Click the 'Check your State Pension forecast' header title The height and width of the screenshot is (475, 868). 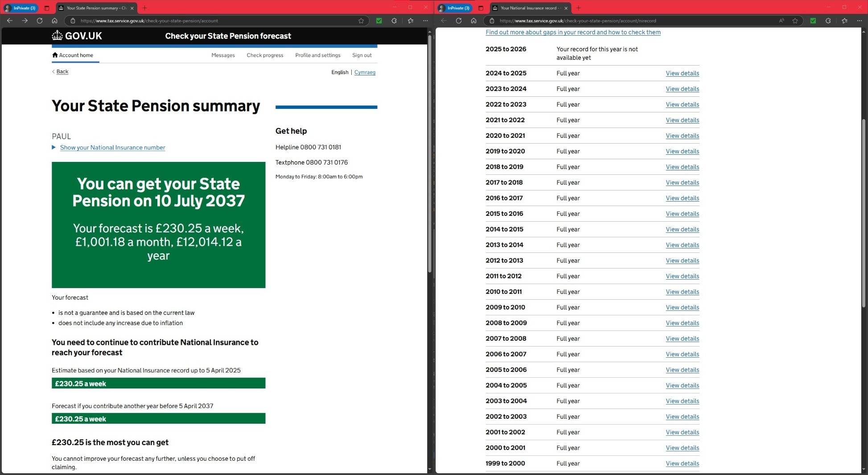point(228,36)
